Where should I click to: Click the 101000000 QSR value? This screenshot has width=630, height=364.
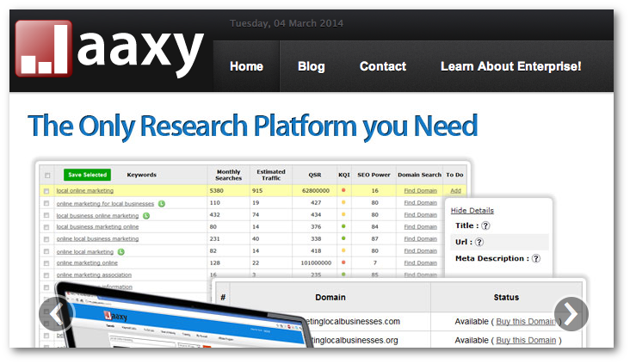pyautogui.click(x=316, y=263)
